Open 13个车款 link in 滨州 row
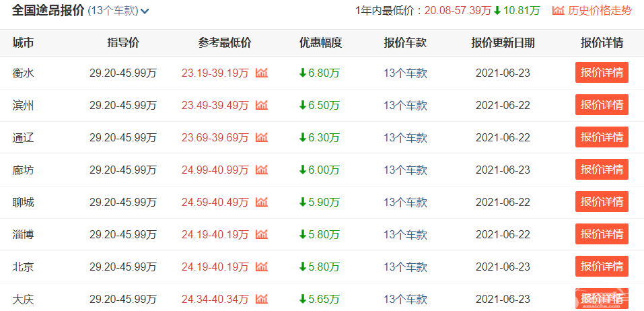The height and width of the screenshot is (311, 644). [x=405, y=106]
